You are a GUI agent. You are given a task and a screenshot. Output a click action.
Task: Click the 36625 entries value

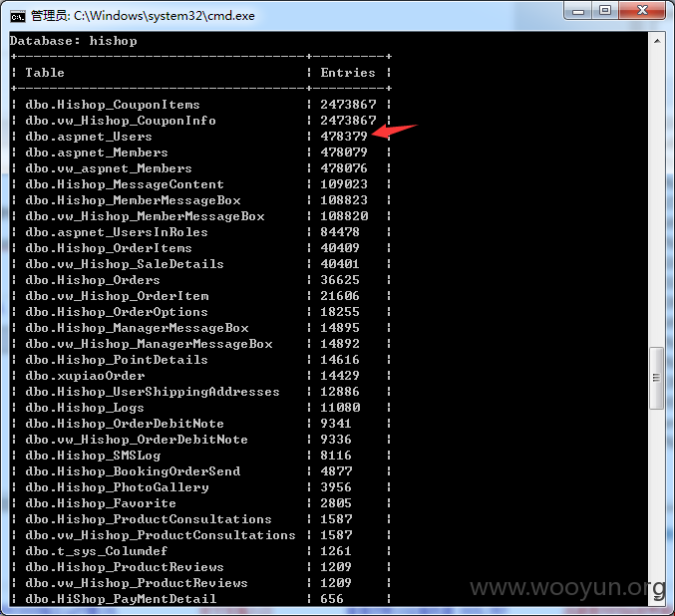point(340,280)
